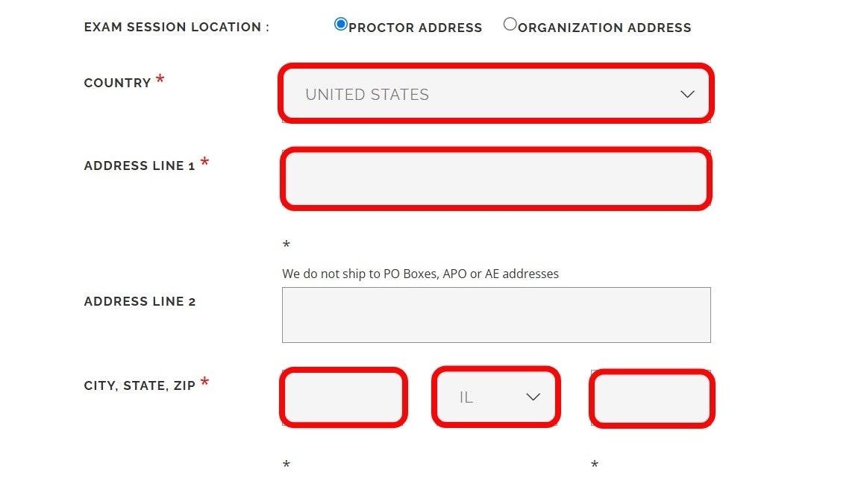Click the Organization Address label text
Image resolution: width=867 pixels, height=504 pixels.
(x=604, y=28)
